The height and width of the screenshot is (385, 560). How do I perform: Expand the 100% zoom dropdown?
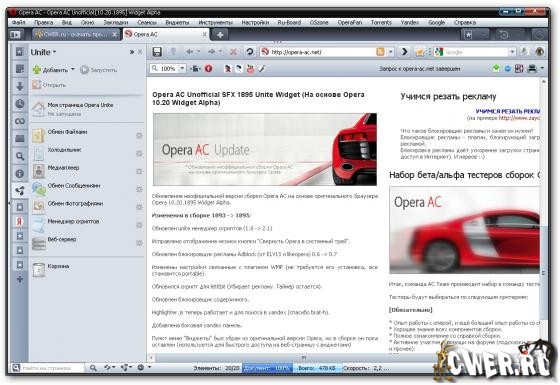(182, 68)
